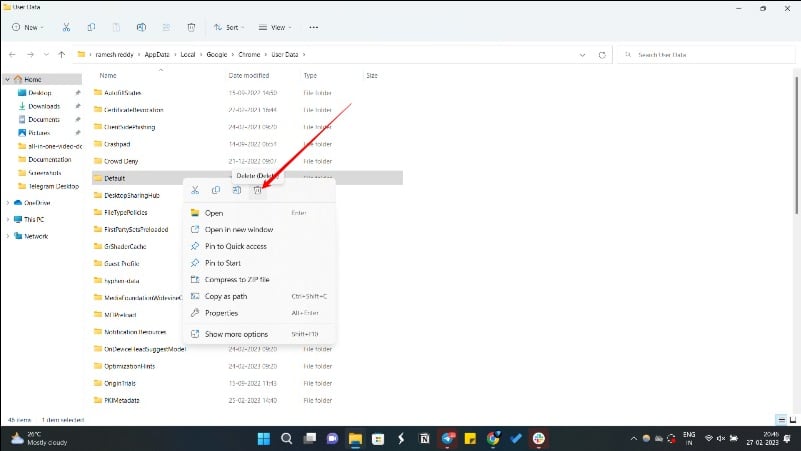The width and height of the screenshot is (801, 451).
Task: Open taskbar Search
Action: point(287,439)
